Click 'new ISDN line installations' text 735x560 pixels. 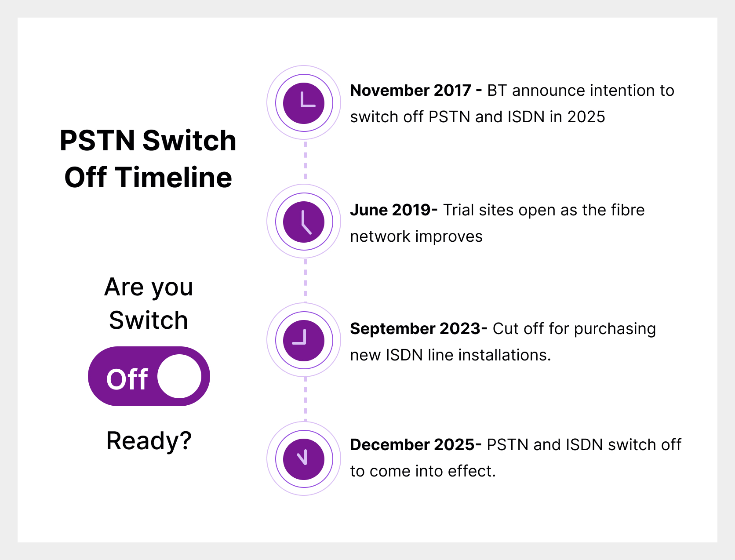[x=450, y=355]
